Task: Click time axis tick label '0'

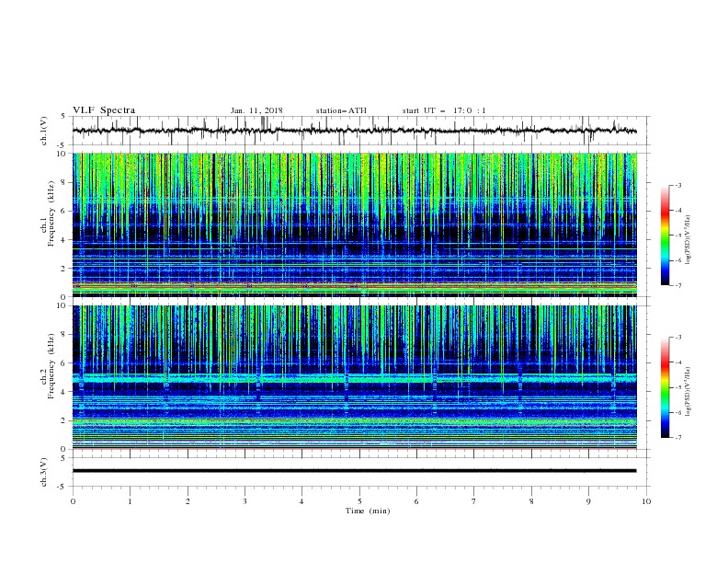Action: (73, 501)
